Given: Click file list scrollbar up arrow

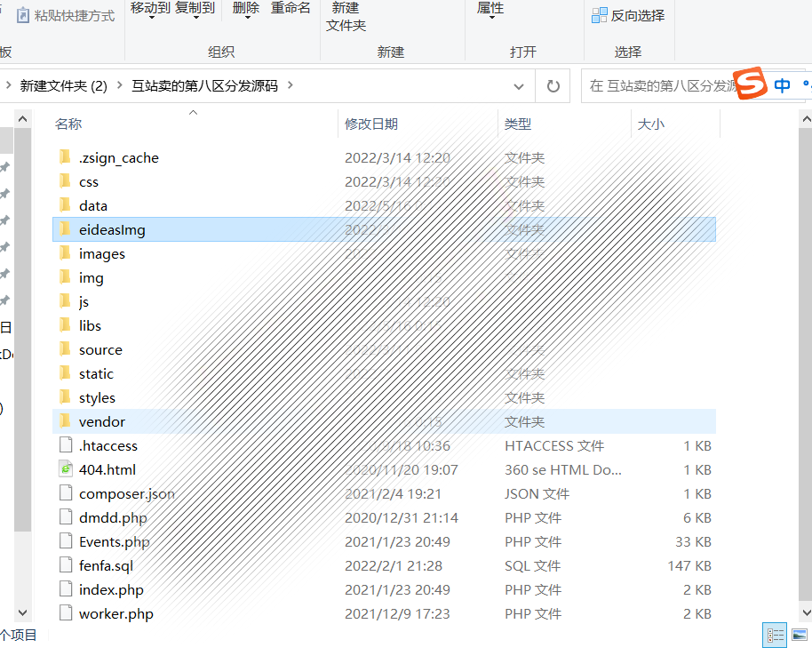Looking at the screenshot, I should click(806, 119).
